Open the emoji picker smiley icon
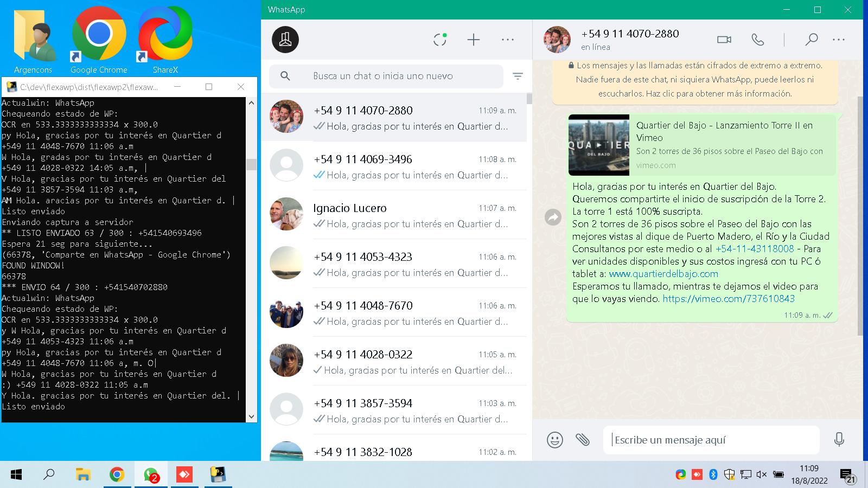This screenshot has height=488, width=868. point(554,440)
